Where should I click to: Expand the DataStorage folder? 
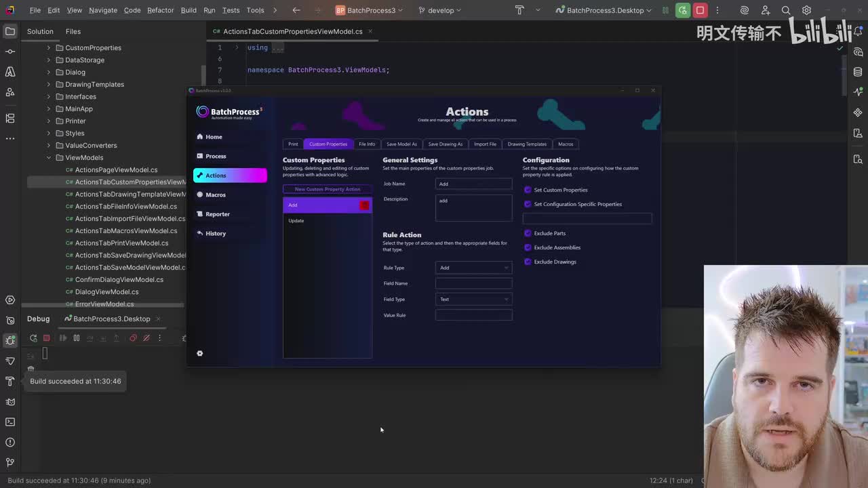49,60
